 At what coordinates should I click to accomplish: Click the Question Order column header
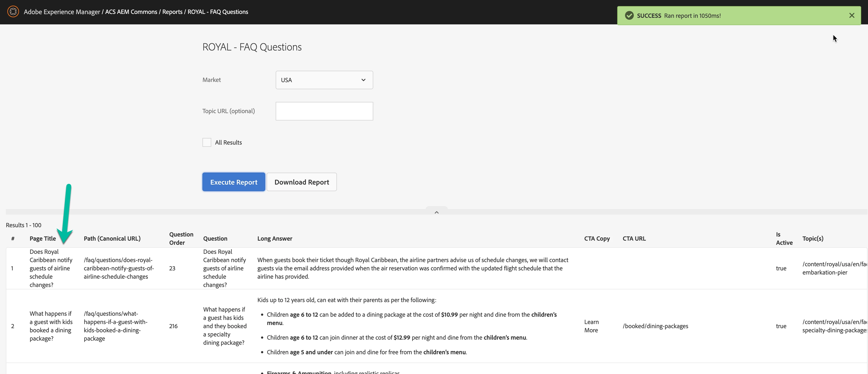coord(181,238)
